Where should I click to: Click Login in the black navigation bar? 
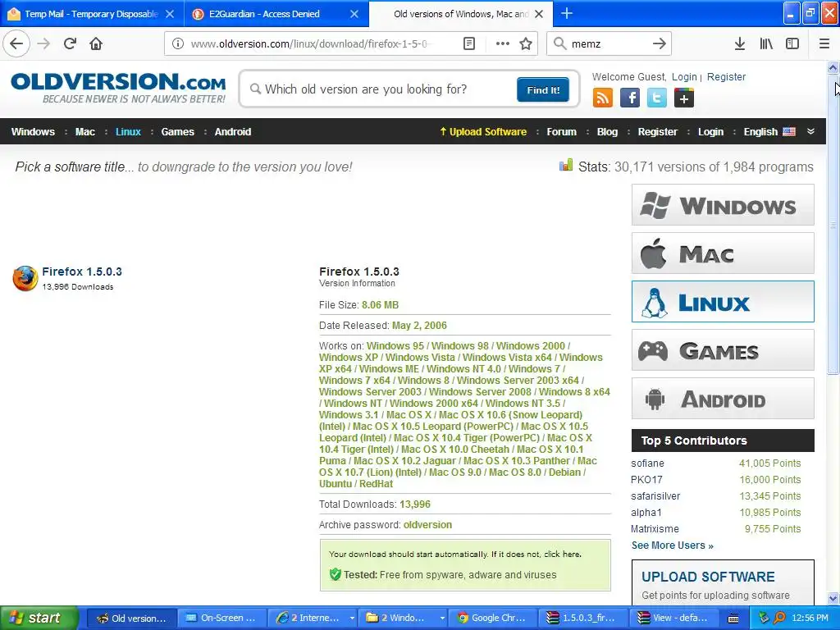pyautogui.click(x=710, y=132)
